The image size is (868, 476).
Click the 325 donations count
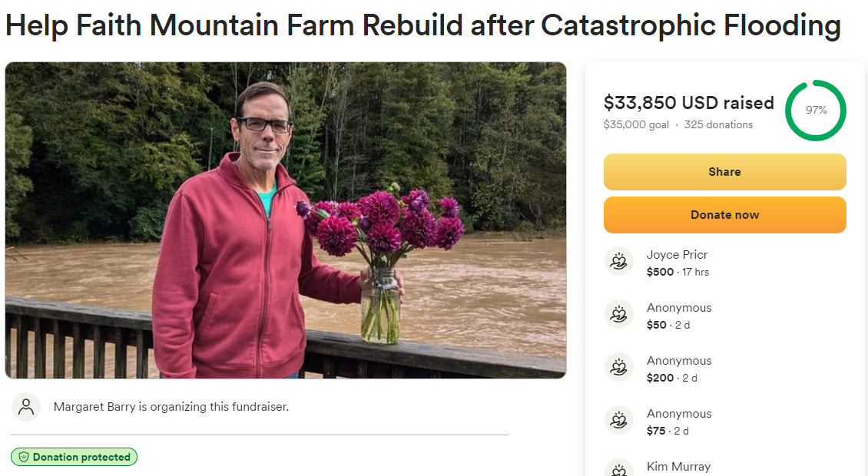click(718, 124)
